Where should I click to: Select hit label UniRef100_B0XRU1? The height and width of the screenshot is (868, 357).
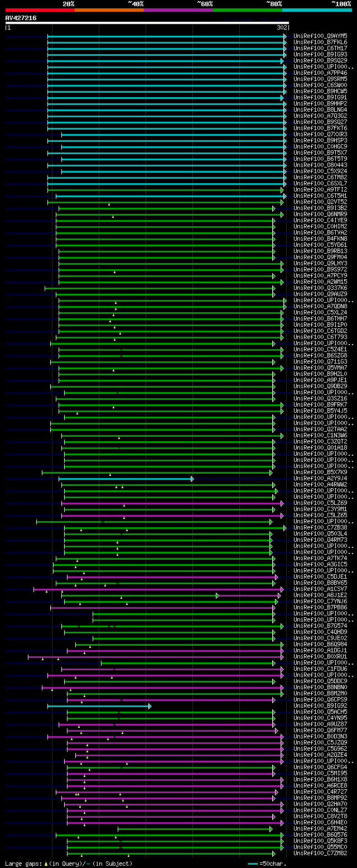click(x=321, y=656)
